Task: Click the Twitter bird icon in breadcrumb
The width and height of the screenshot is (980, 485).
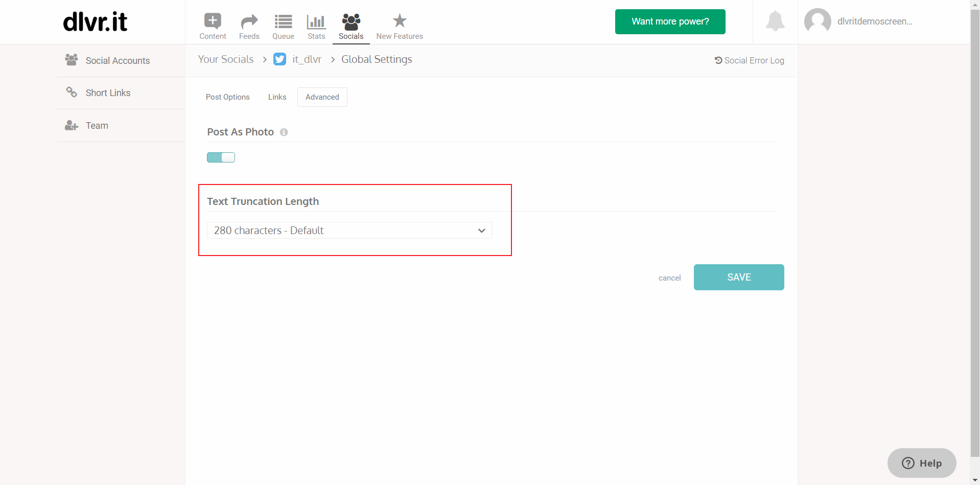Action: 279,59
